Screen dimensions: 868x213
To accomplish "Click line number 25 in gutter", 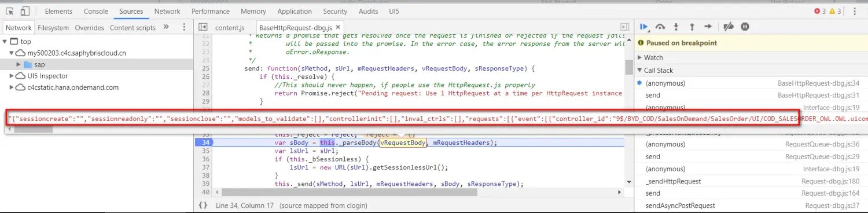I will coord(205,68).
